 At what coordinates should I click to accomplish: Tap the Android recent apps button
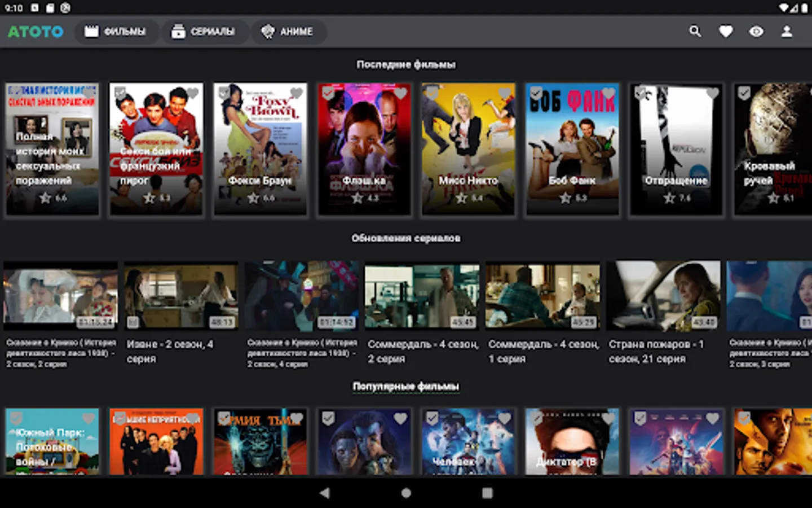[487, 493]
